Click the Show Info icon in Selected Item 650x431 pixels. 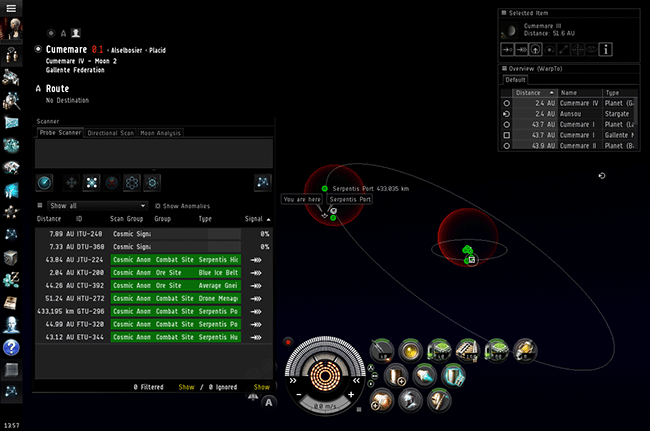click(606, 49)
